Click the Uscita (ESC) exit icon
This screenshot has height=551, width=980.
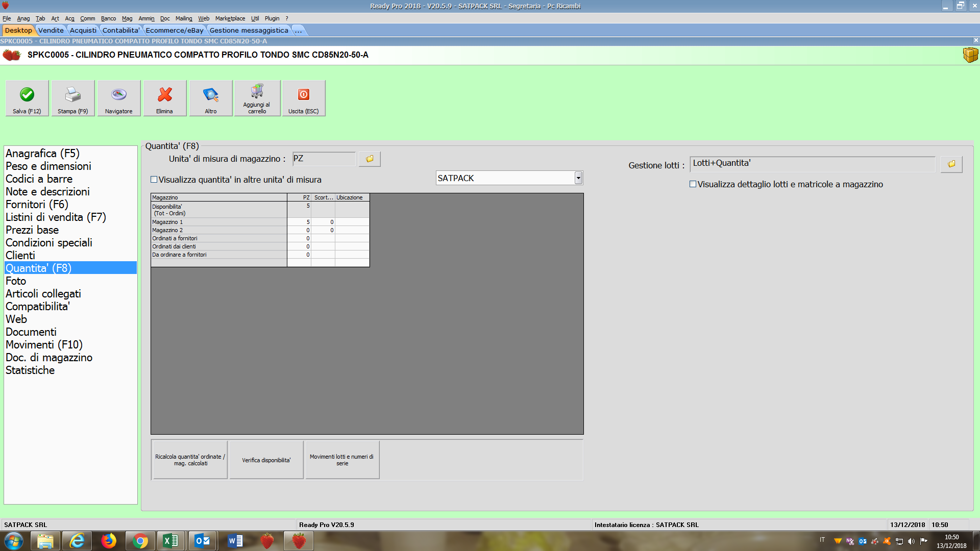click(x=303, y=95)
